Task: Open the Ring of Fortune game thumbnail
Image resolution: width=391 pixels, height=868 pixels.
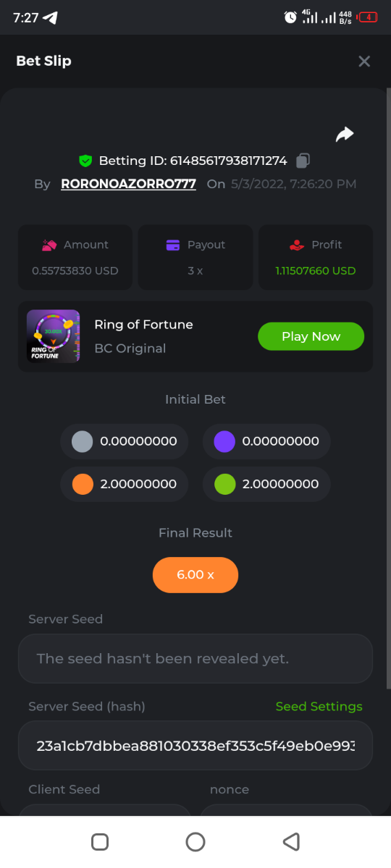Action: [x=54, y=336]
